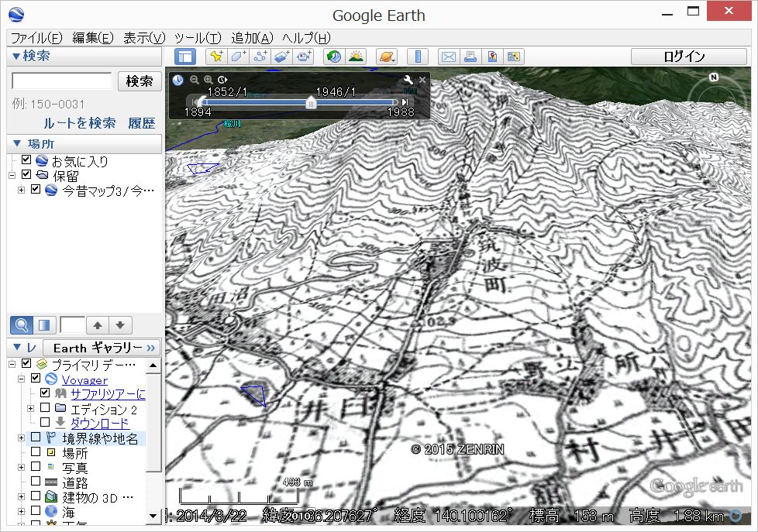Step time slider to next date
This screenshot has height=532, width=758.
[405, 102]
